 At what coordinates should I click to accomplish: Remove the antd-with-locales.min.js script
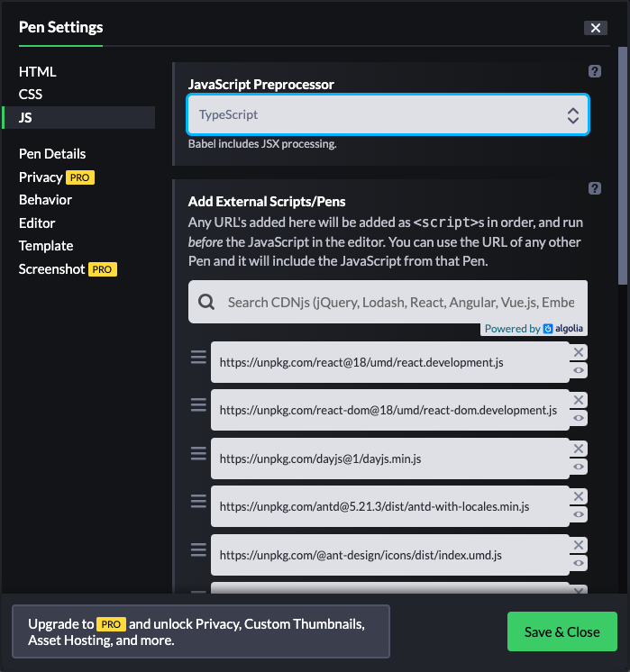579,496
